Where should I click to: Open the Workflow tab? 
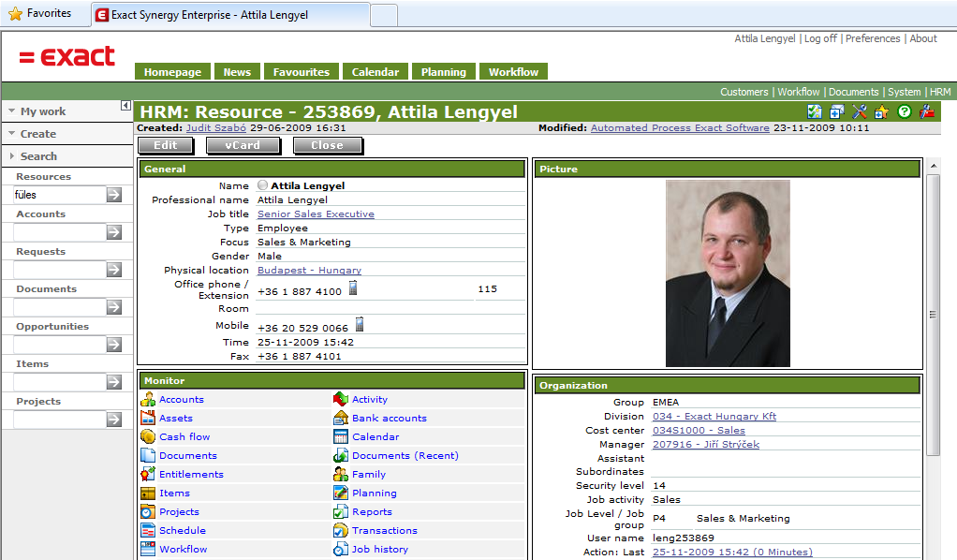click(513, 71)
